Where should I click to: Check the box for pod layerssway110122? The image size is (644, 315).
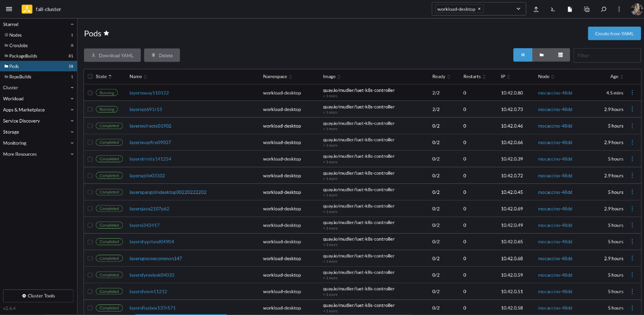pyautogui.click(x=90, y=93)
